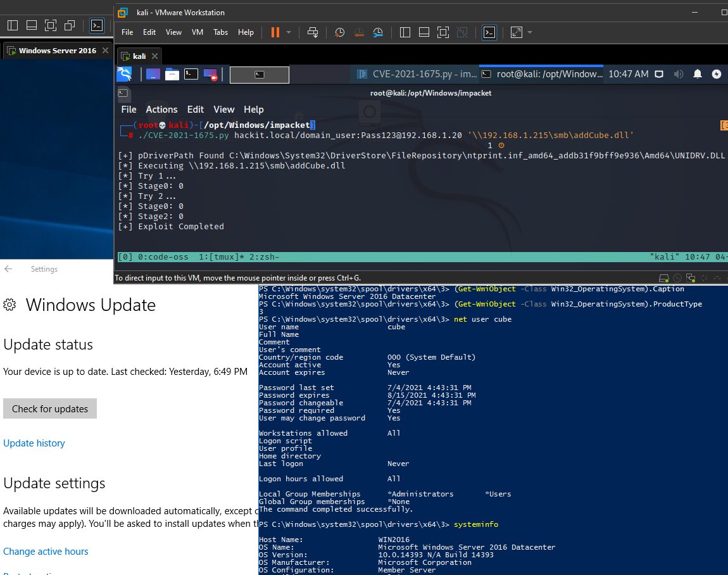This screenshot has width=728, height=575.
Task: Open the Edit menu in Kali terminal
Action: (196, 110)
